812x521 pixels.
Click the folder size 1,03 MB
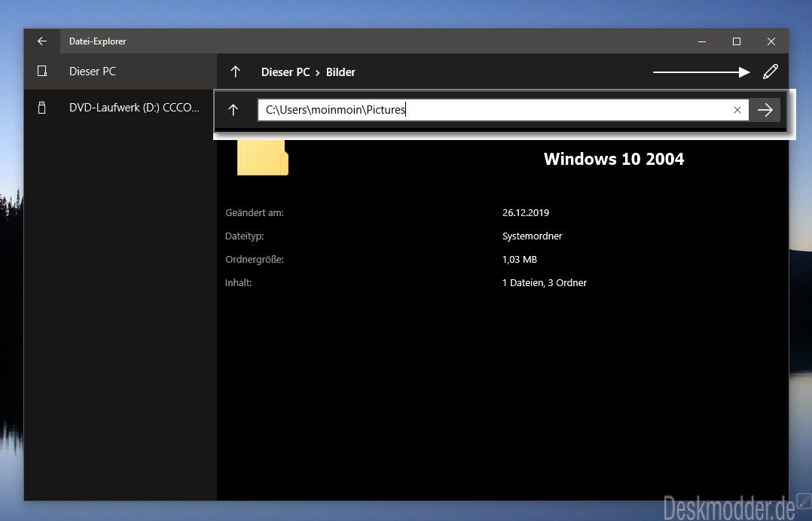[520, 259]
